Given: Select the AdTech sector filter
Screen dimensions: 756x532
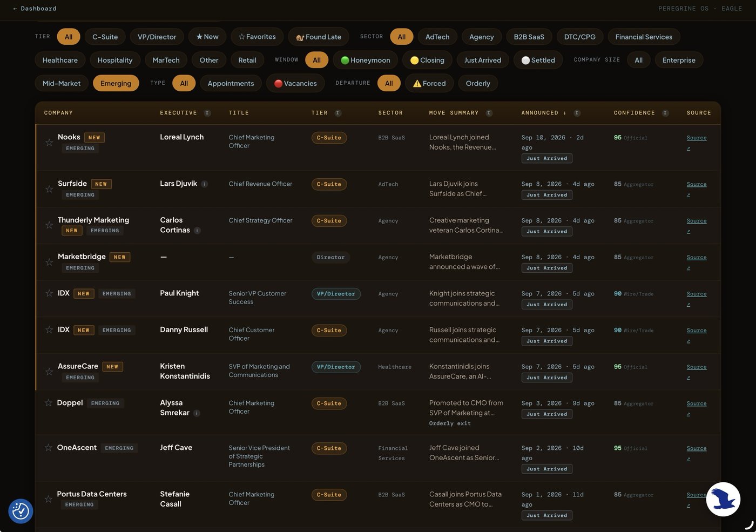Looking at the screenshot, I should (x=437, y=37).
